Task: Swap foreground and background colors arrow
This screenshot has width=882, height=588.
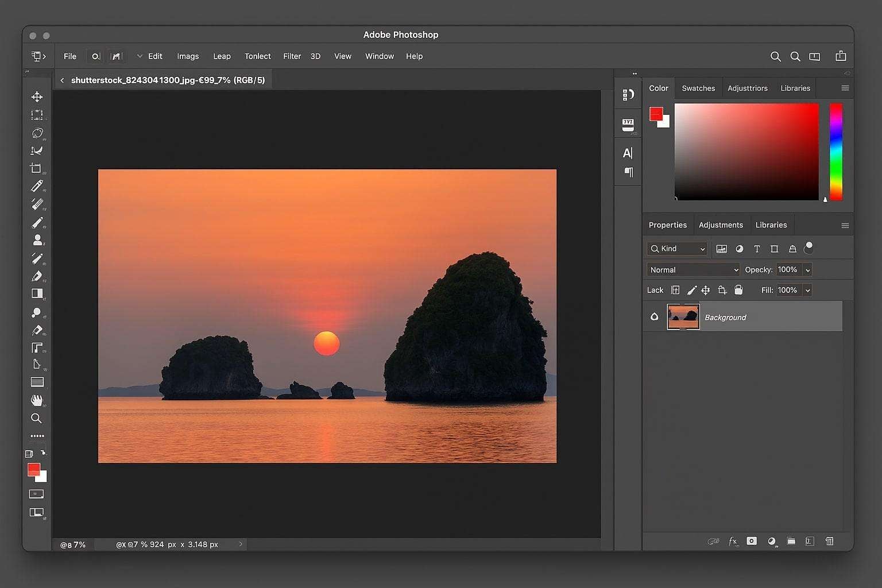Action: point(42,452)
